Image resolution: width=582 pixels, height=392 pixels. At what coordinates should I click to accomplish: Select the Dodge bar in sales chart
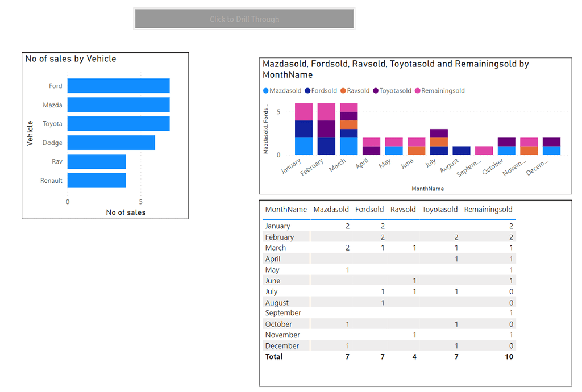coord(111,143)
